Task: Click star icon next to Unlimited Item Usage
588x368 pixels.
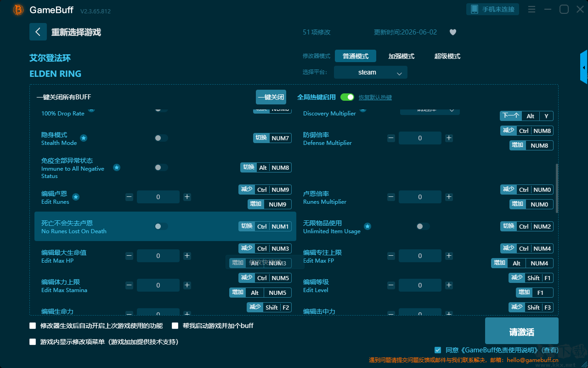Action: pos(367,226)
